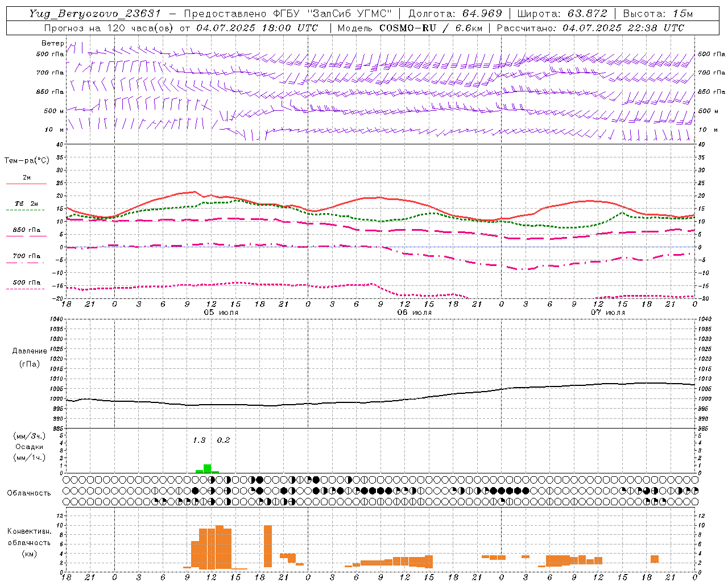Select the precipitation amount "0.2"

(x=224, y=440)
